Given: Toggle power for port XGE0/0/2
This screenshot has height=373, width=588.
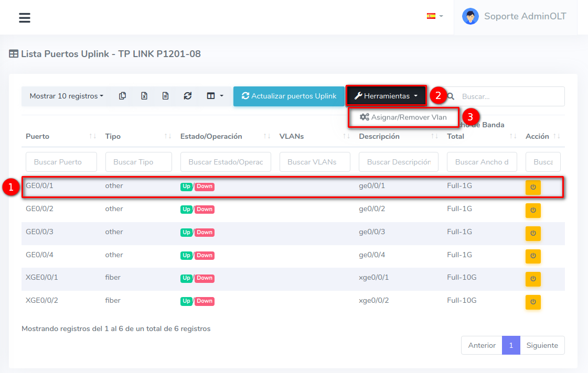Looking at the screenshot, I should 533,302.
